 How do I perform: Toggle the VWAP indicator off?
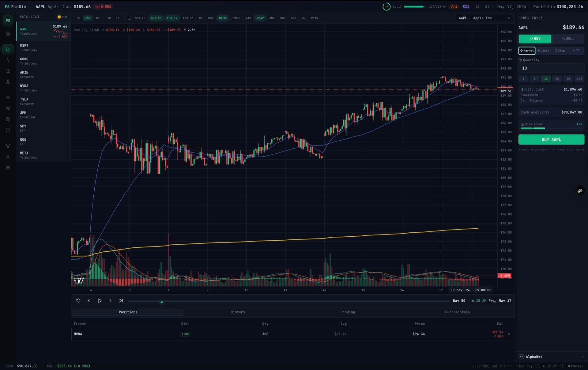[x=260, y=18]
